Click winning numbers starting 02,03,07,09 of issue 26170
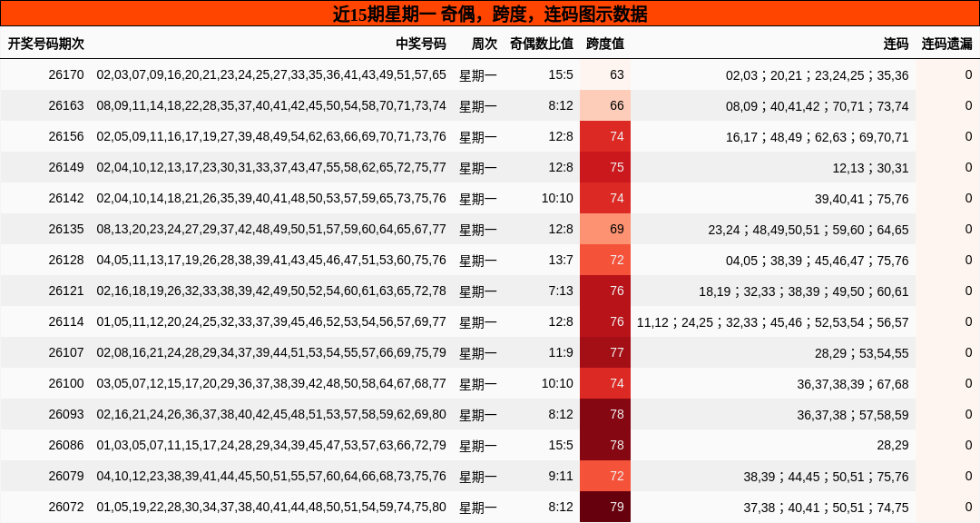 click(x=271, y=75)
